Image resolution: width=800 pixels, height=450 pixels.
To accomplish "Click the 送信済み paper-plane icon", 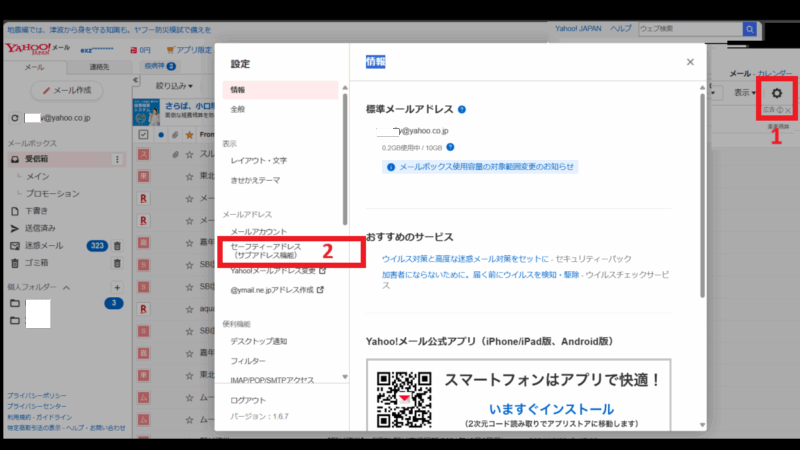I will [x=15, y=228].
